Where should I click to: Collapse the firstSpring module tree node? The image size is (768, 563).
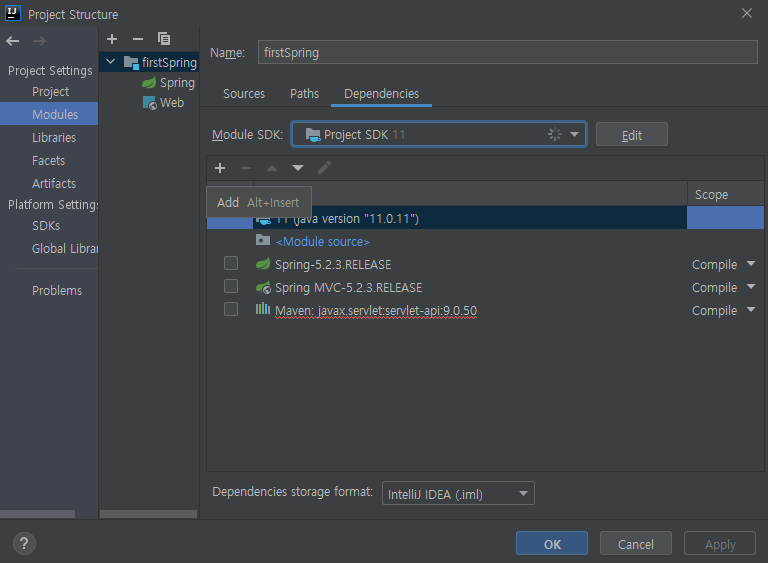(111, 62)
